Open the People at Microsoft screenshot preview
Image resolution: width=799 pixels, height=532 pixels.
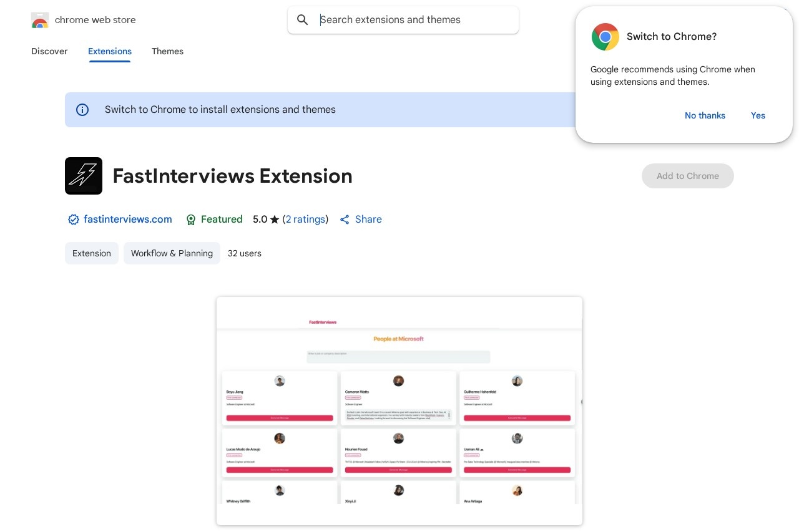pyautogui.click(x=399, y=410)
